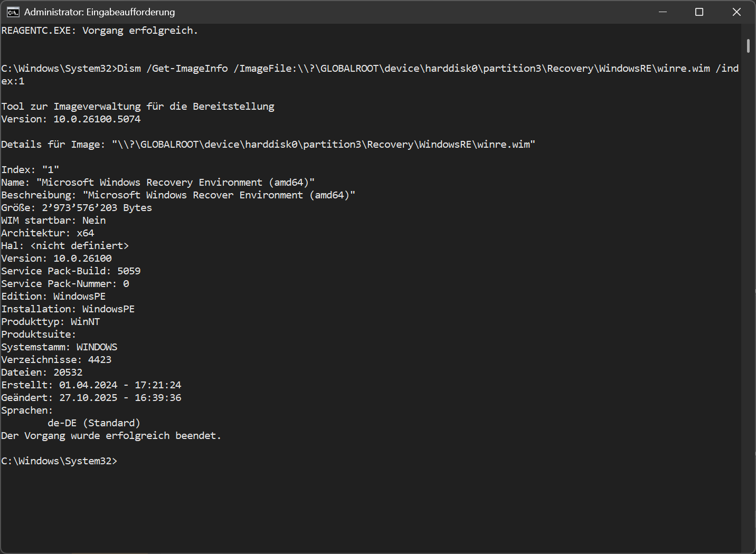Click the Index: "1" output line
The image size is (756, 554).
(x=30, y=170)
